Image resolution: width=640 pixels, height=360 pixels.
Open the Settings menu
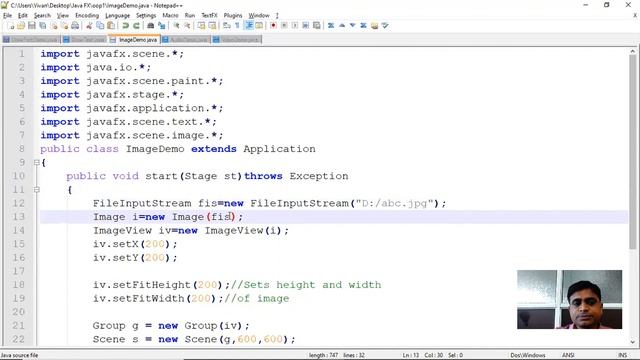[x=146, y=16]
